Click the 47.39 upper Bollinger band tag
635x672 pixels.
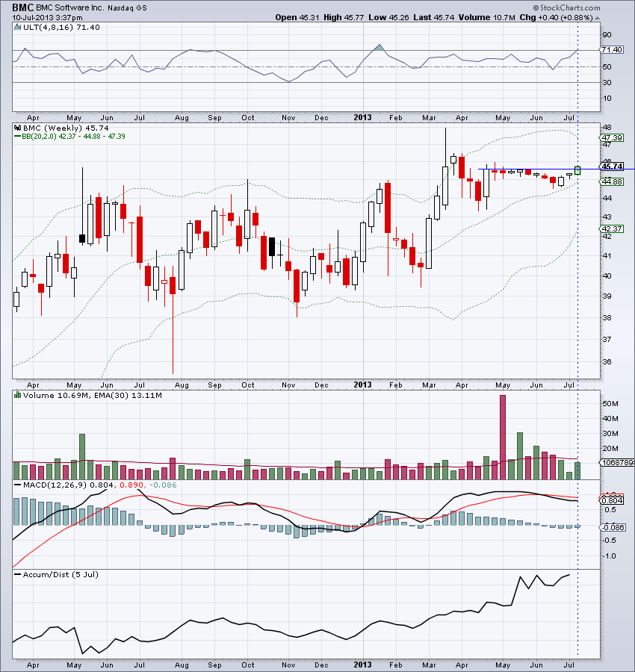point(611,137)
